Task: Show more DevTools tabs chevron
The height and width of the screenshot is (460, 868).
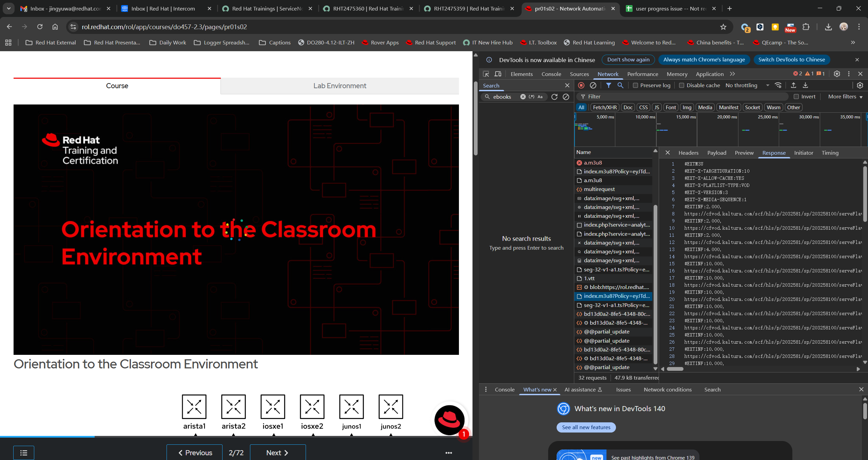Action: (732, 74)
